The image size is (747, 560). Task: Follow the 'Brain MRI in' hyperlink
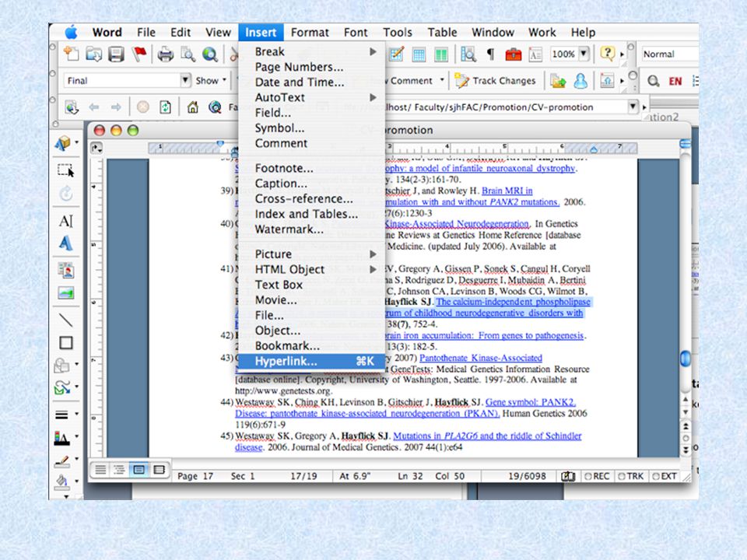tap(507, 191)
